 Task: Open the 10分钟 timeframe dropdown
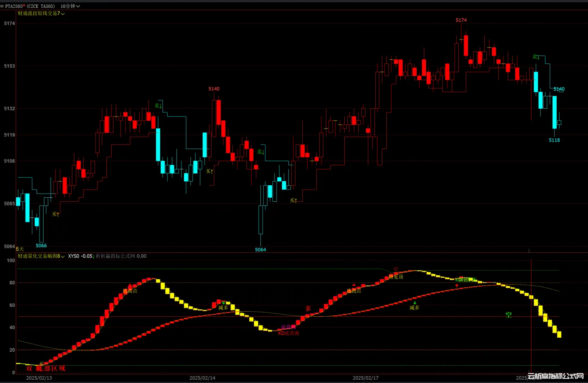click(70, 6)
